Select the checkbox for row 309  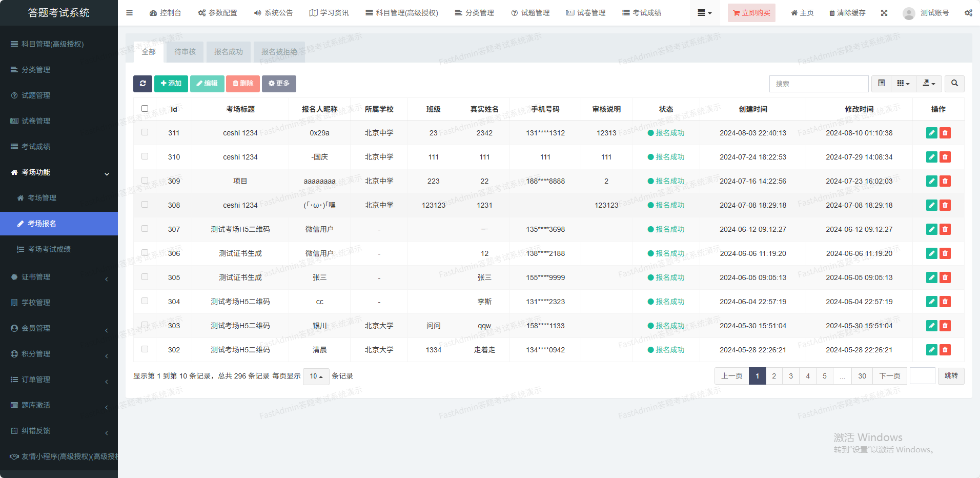pos(145,181)
